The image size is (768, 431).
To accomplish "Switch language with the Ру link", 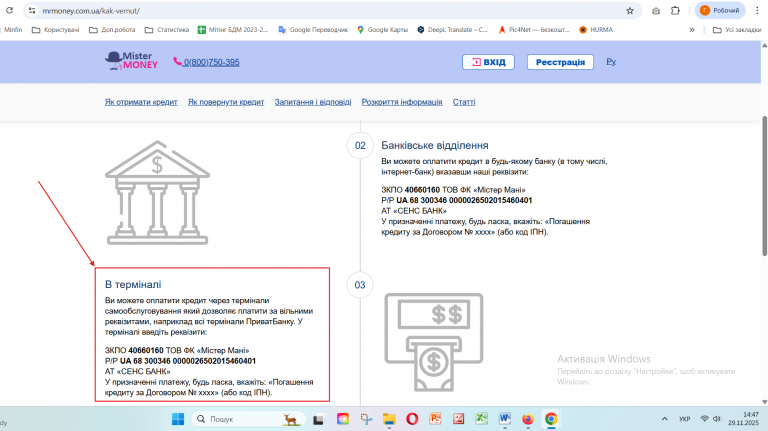I will pyautogui.click(x=611, y=62).
